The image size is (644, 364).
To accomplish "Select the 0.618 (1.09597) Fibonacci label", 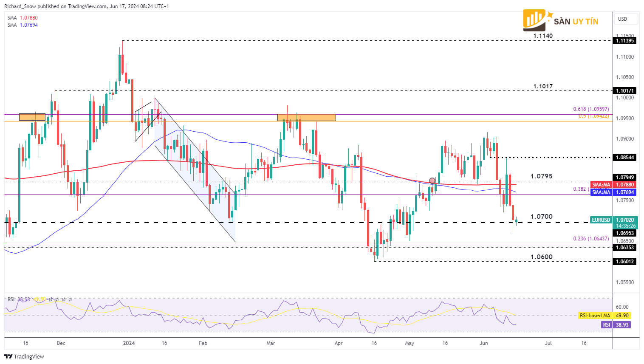I will coord(591,109).
